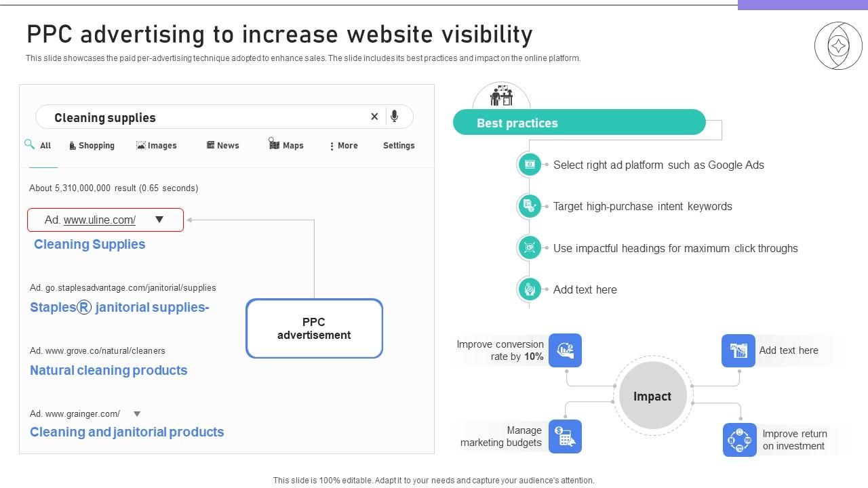Click the magnifier icon beside All

click(29, 144)
